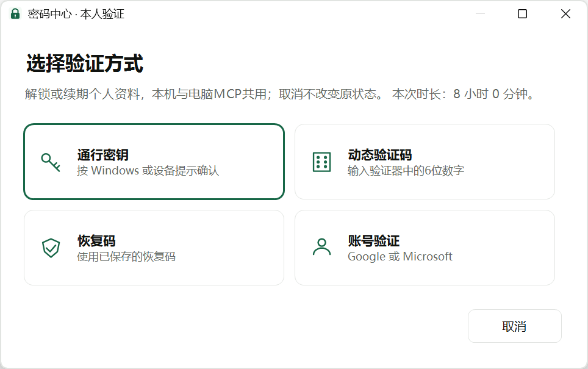Choose the 通行密钥 verification card

[x=154, y=162]
